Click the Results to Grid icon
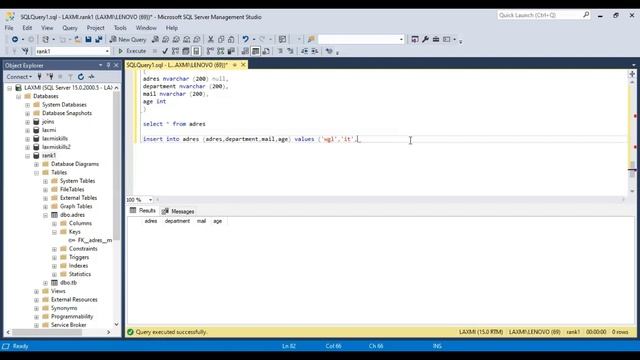640x360 pixels. [256, 51]
